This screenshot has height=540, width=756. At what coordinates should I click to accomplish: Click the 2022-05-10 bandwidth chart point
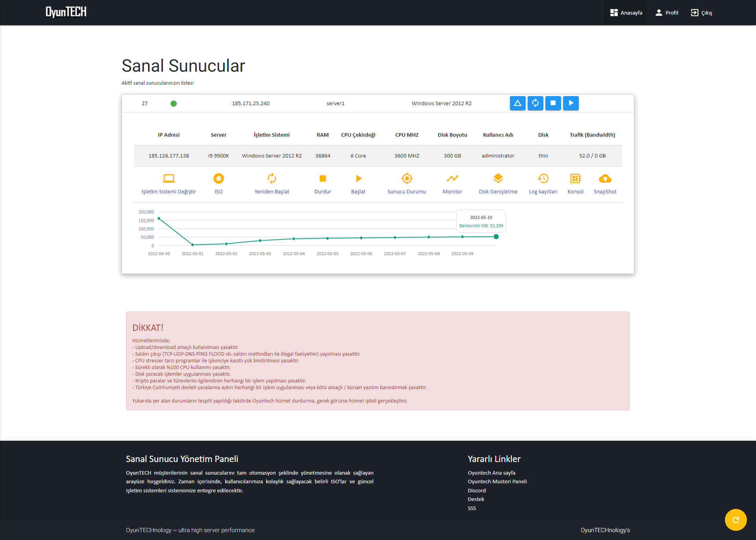tap(496, 237)
